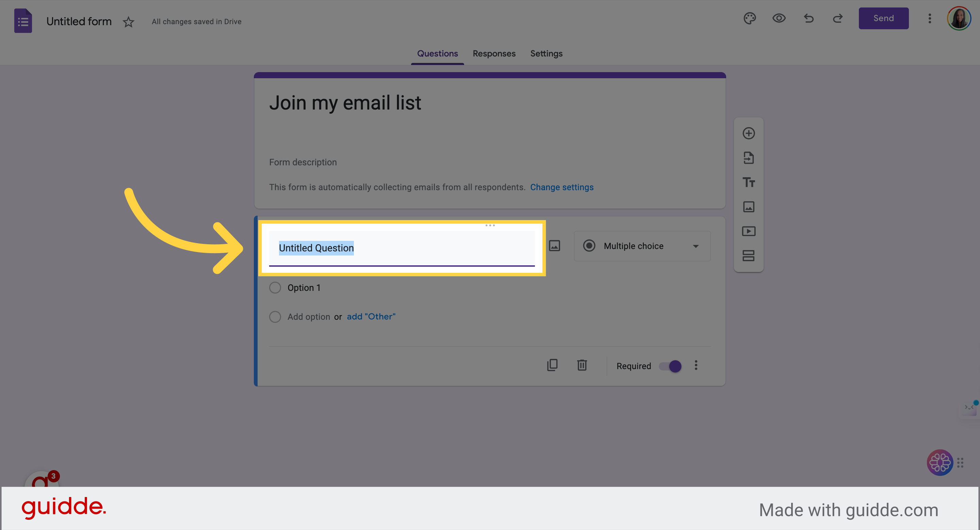Switch to the Responses tab
The image size is (980, 530).
point(494,54)
